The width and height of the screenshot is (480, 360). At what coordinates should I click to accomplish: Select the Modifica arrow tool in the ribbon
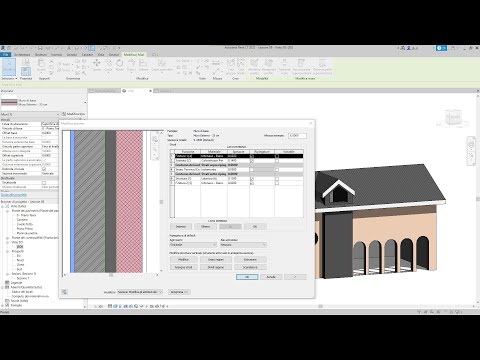(x=9, y=67)
